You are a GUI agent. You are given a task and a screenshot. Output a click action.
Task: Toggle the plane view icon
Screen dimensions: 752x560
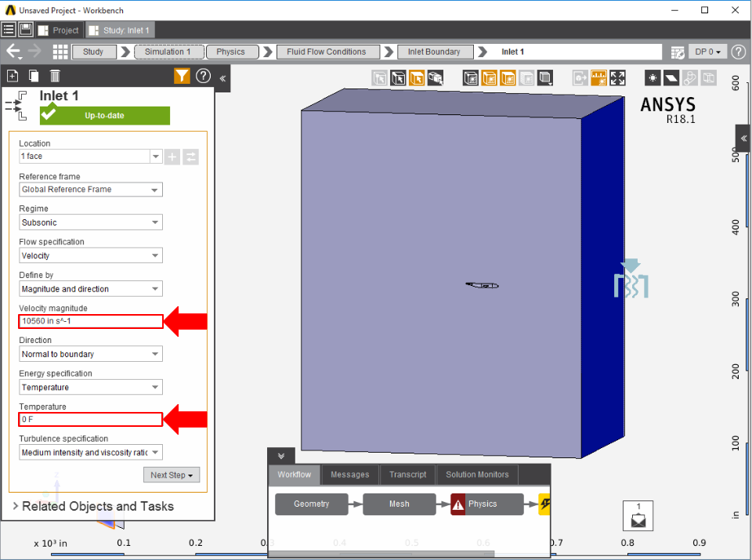click(x=671, y=78)
